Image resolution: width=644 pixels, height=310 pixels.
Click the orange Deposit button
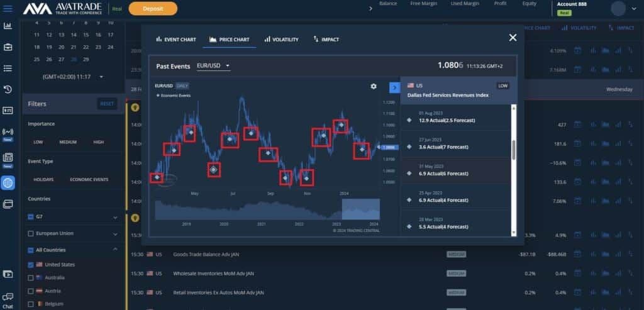[x=153, y=8]
